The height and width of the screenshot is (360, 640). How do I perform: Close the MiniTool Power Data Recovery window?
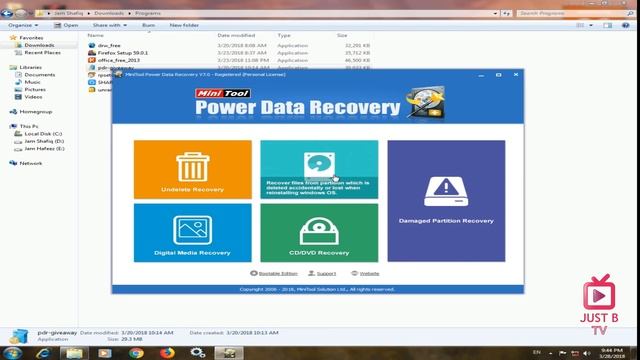(516, 75)
